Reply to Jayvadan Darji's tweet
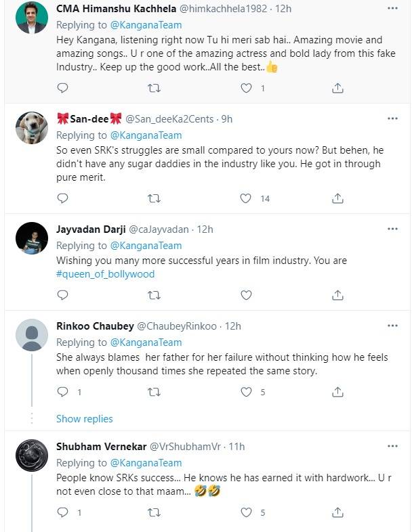412x532 pixels. [x=62, y=295]
